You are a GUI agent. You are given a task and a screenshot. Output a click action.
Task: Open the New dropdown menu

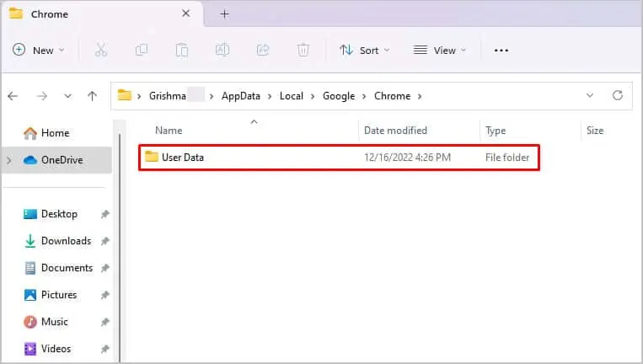tap(39, 50)
